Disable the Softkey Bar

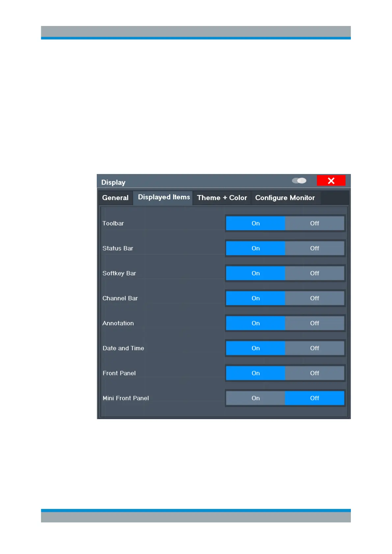point(315,273)
